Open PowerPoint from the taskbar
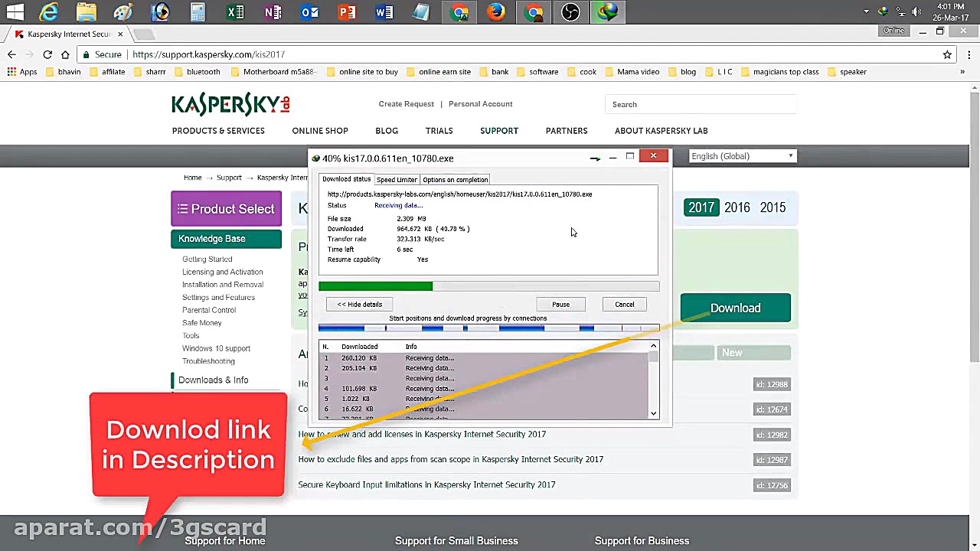 (x=347, y=11)
